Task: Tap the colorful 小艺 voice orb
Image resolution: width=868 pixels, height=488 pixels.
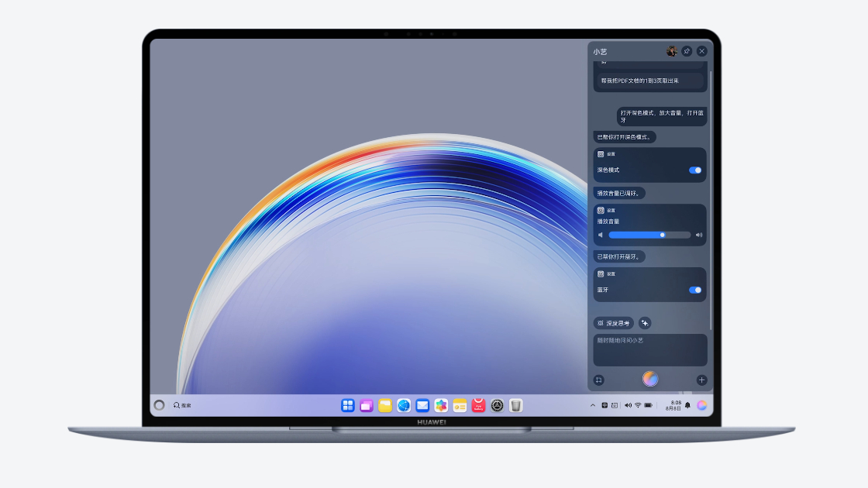Action: coord(650,379)
